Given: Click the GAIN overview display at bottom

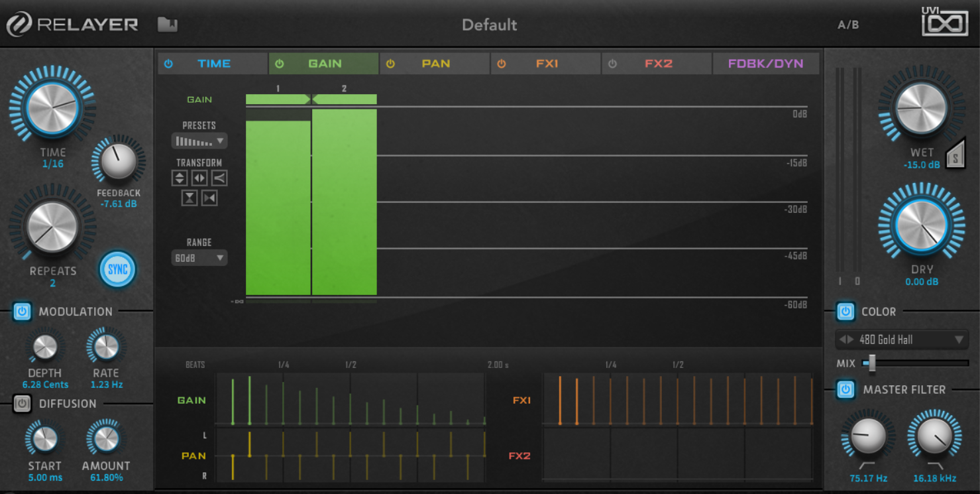Looking at the screenshot, I should (351, 399).
